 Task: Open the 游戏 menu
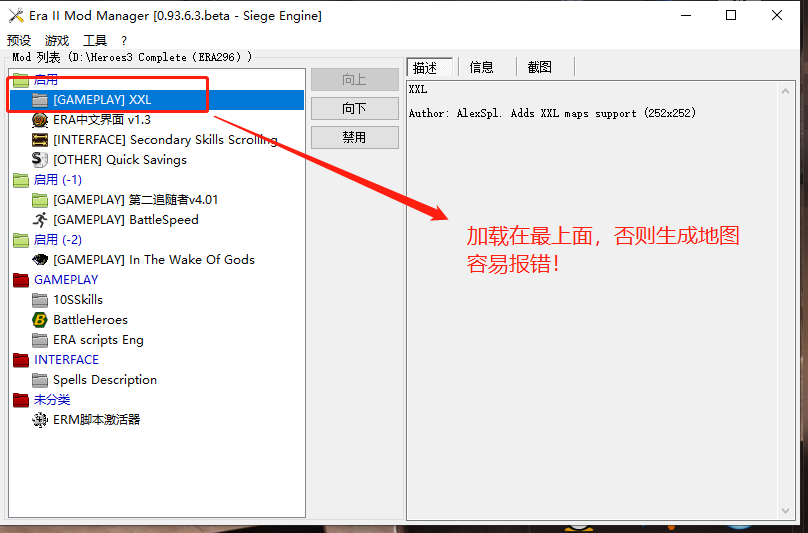click(x=57, y=40)
